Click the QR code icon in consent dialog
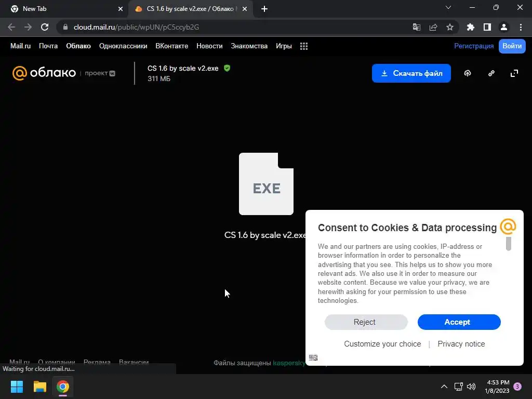 (313, 357)
